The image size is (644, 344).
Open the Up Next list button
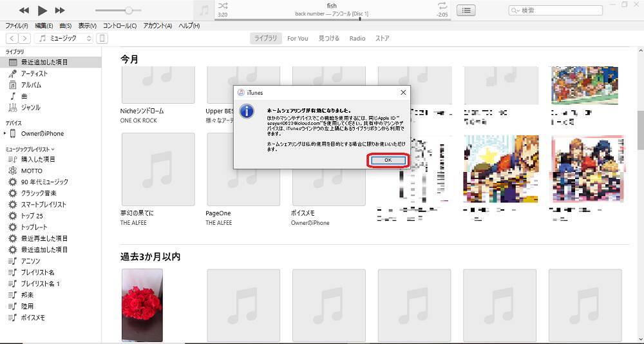[466, 10]
